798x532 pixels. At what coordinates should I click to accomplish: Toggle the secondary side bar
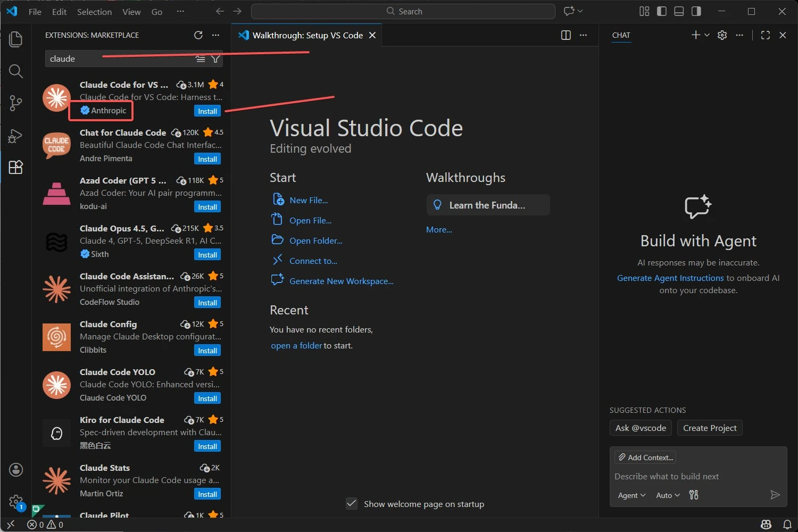[x=696, y=11]
